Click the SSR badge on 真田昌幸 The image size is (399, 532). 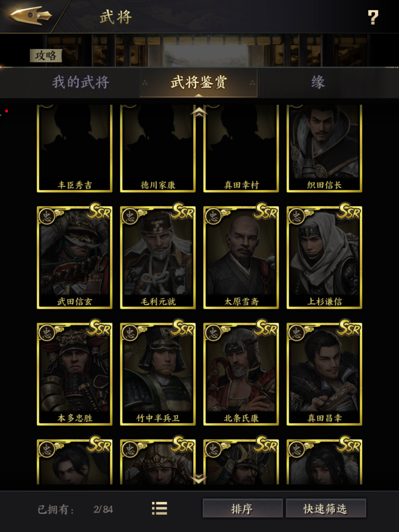coord(349,328)
